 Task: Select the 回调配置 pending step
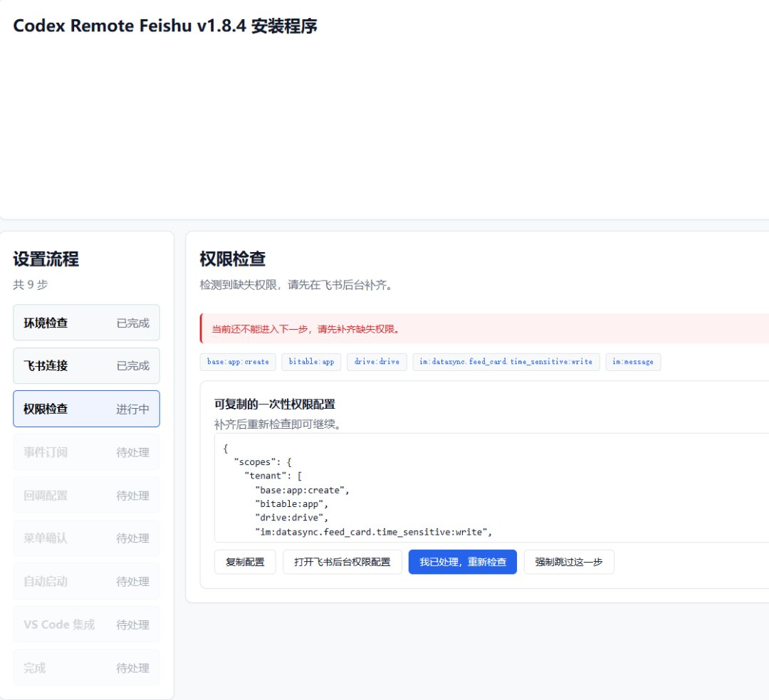(86, 495)
